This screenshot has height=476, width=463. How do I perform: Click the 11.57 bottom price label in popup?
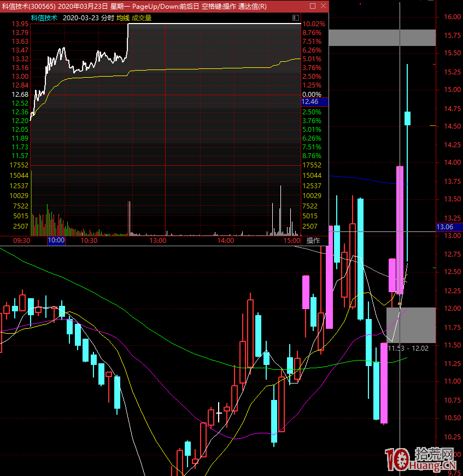(20, 156)
